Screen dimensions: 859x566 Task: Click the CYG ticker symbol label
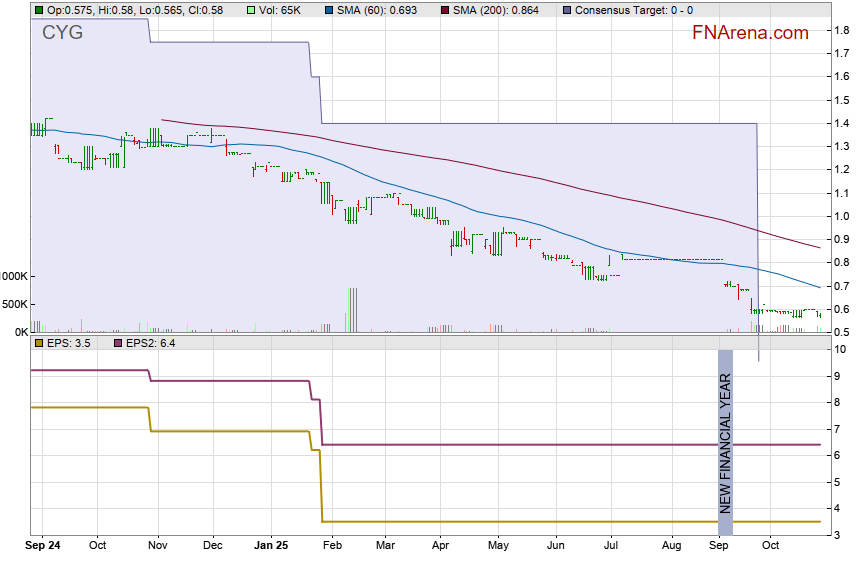click(62, 33)
